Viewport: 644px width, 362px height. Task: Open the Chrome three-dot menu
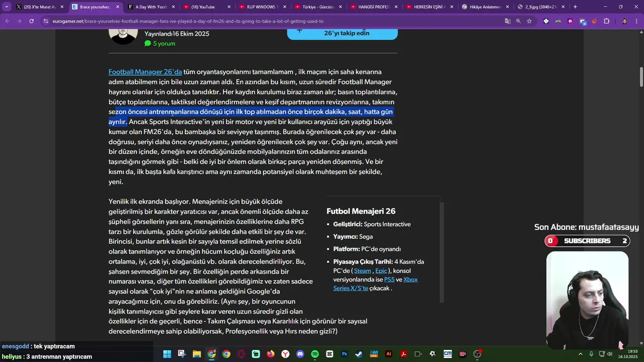click(x=636, y=21)
